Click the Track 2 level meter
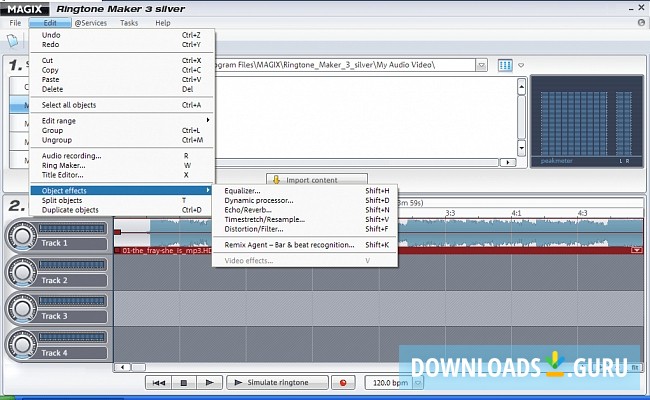650x400 pixels. click(x=72, y=265)
